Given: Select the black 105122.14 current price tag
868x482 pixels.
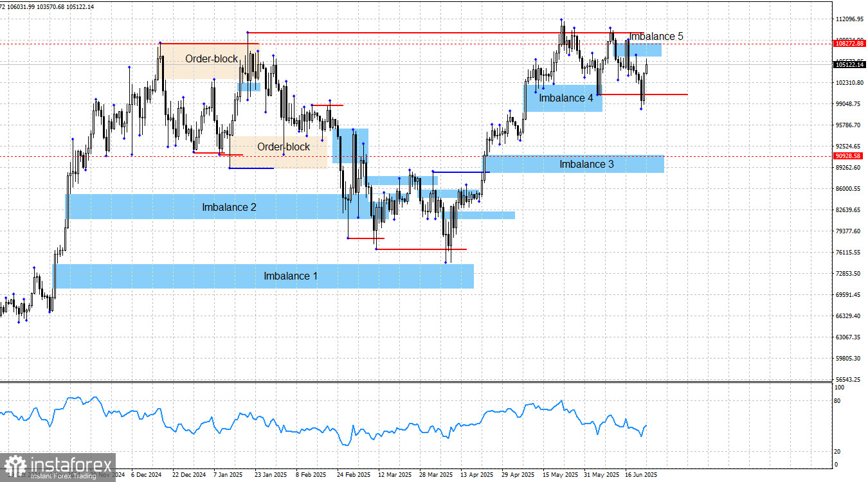Looking at the screenshot, I should point(848,64).
